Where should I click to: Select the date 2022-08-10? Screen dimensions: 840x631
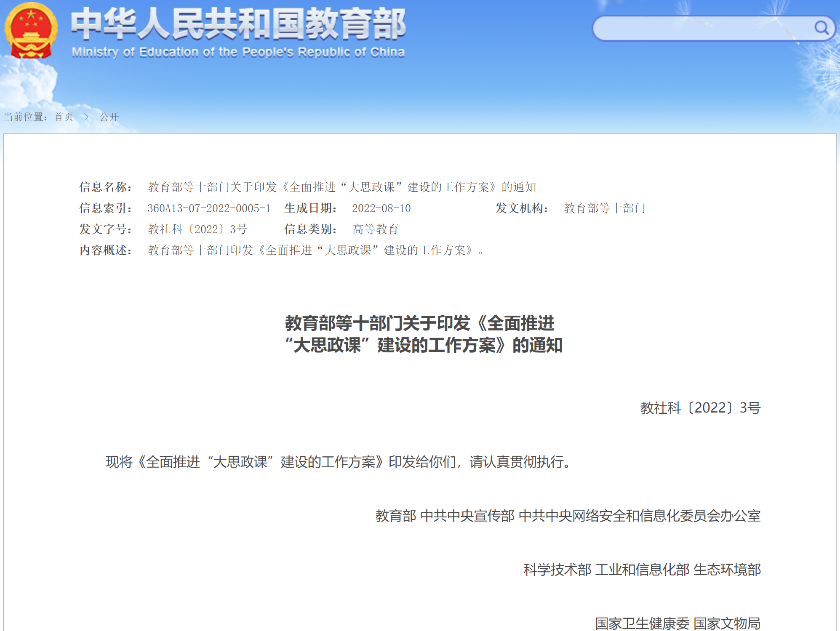tap(381, 208)
